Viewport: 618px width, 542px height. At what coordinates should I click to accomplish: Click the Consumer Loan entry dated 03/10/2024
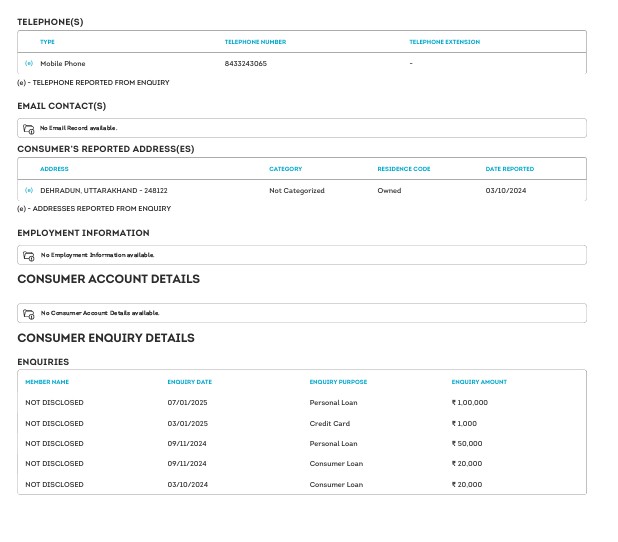[x=335, y=485]
